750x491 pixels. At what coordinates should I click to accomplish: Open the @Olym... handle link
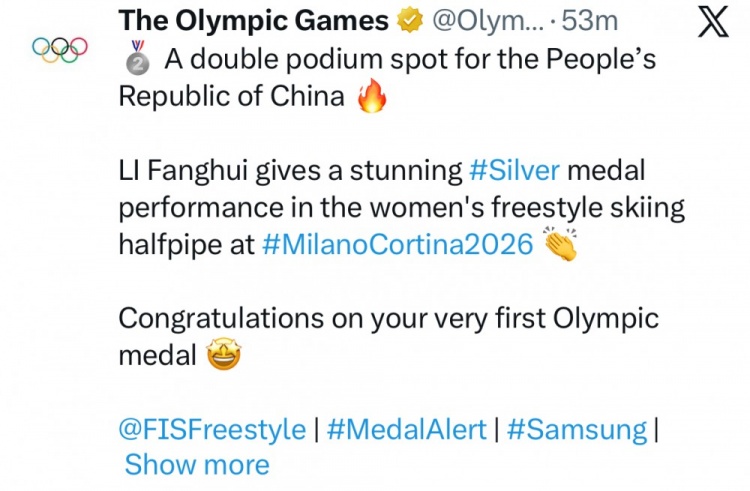pos(486,21)
